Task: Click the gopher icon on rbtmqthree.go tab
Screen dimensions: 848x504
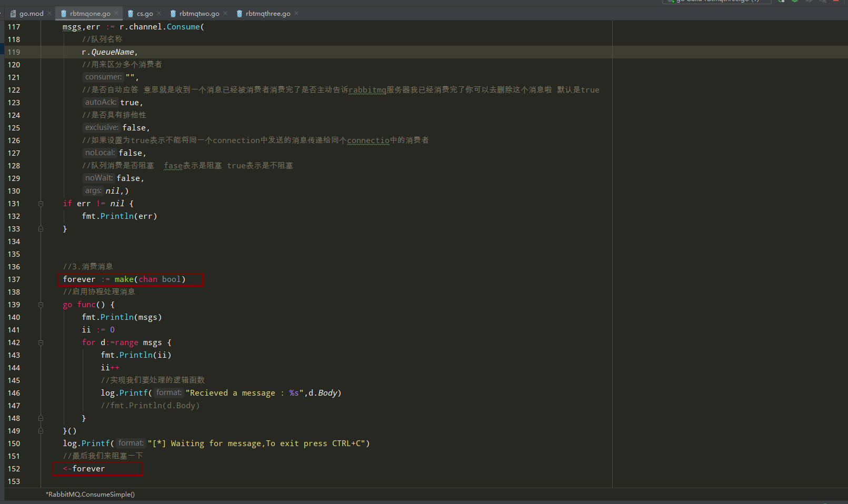Action: [x=240, y=14]
